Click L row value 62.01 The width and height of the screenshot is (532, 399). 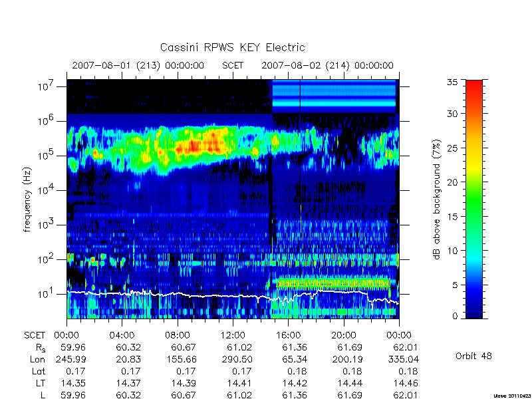(406, 395)
